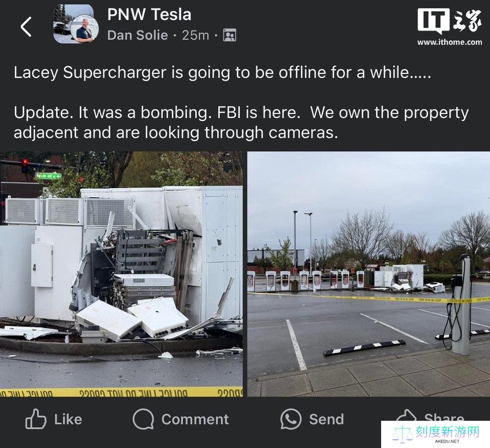490x448 pixels.
Task: Tap the thumbs-up Like icon
Action: [x=35, y=419]
